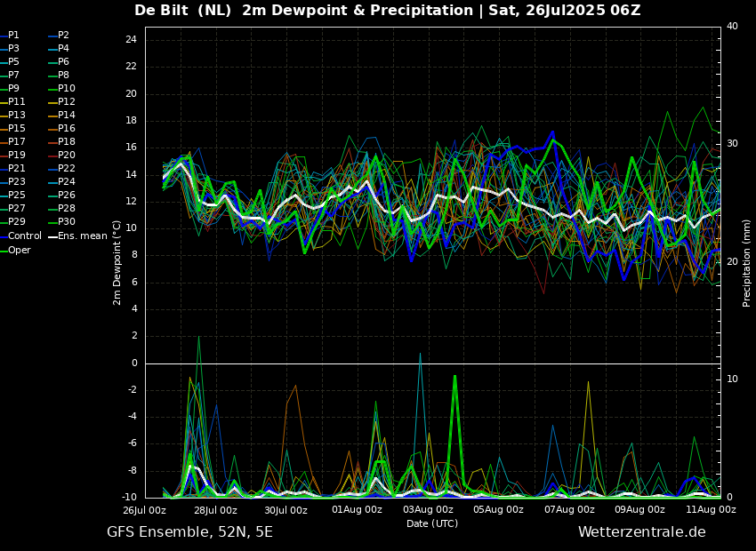The width and height of the screenshot is (756, 551).
Task: Click the 03Aug 00z date tick
Action: click(428, 509)
